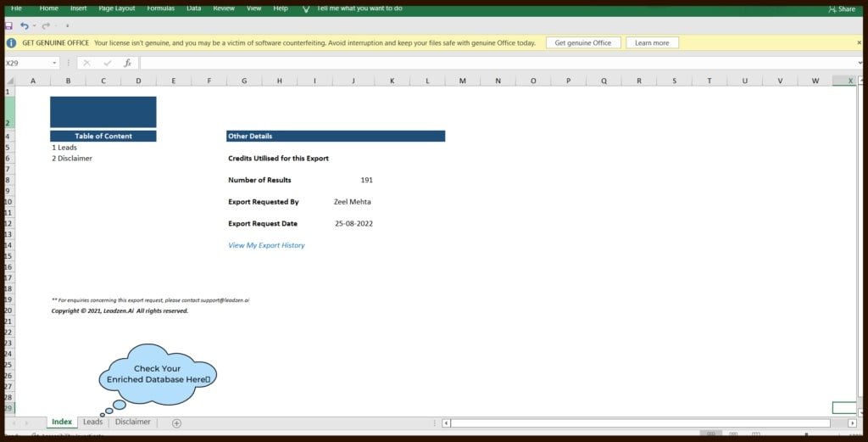868x442 pixels.
Task: Click the Get genuine Office button
Action: click(582, 42)
